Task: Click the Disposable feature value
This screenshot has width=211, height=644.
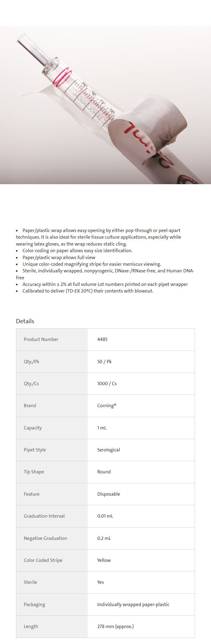Action: [x=109, y=494]
